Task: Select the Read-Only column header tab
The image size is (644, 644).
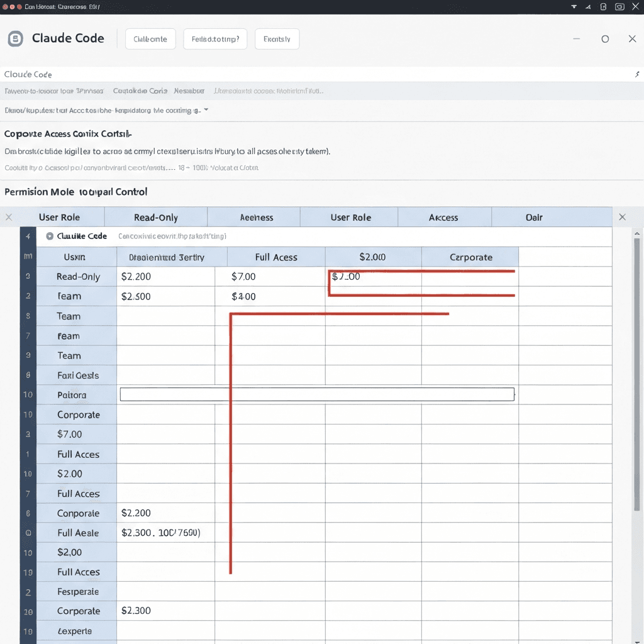Action: coord(156,218)
